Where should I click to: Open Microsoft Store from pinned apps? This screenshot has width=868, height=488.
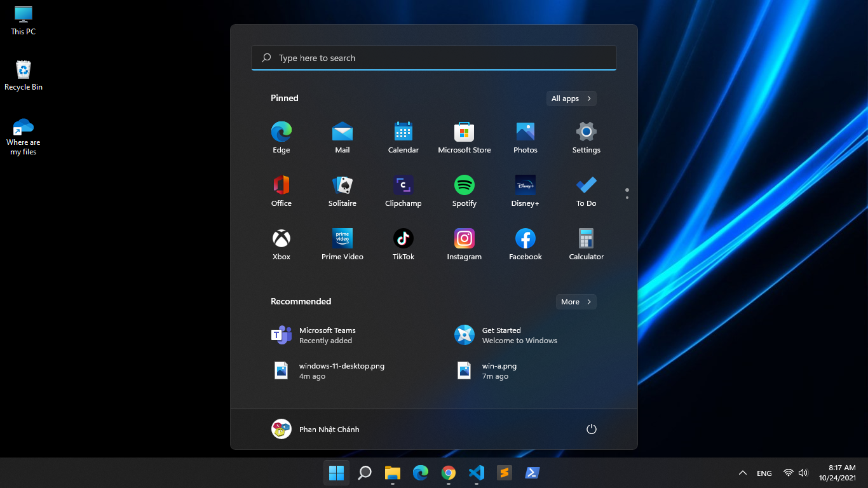(x=465, y=138)
